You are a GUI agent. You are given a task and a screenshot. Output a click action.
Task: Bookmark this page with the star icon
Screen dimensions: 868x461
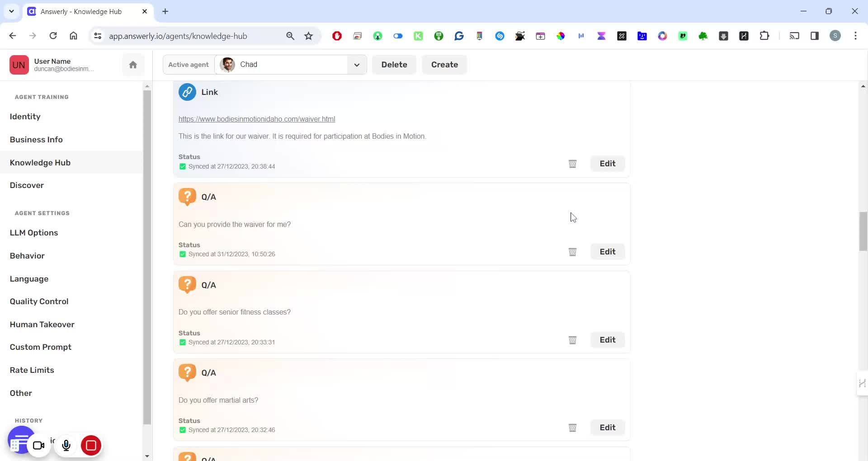tap(309, 36)
